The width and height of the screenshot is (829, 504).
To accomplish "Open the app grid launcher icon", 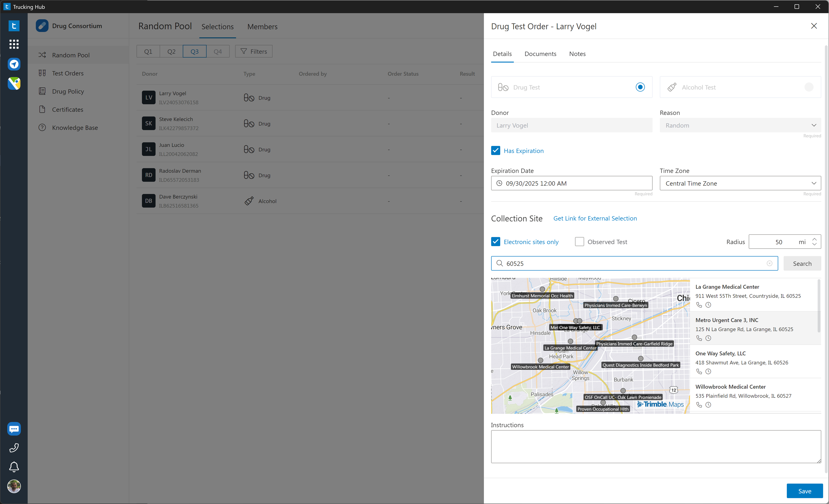I will [14, 44].
